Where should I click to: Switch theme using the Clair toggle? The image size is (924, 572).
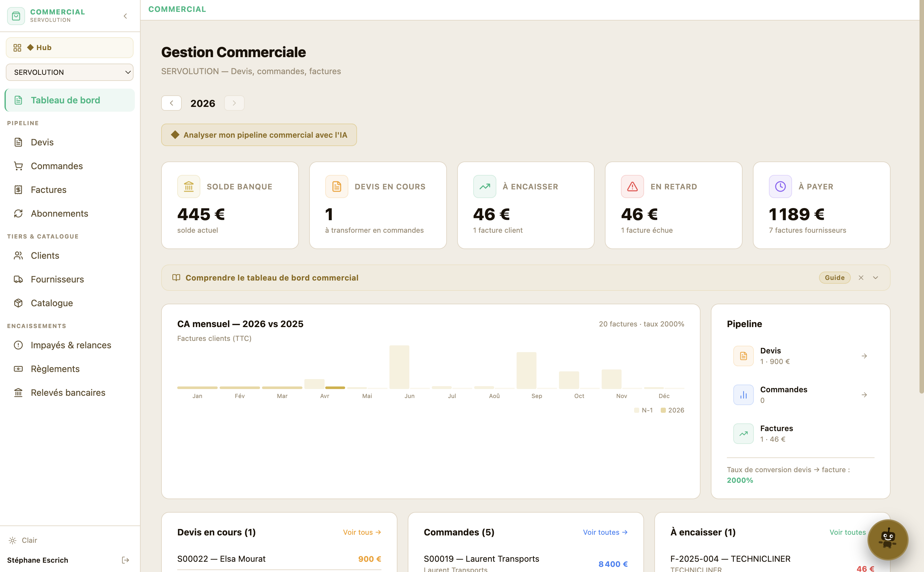pyautogui.click(x=23, y=540)
